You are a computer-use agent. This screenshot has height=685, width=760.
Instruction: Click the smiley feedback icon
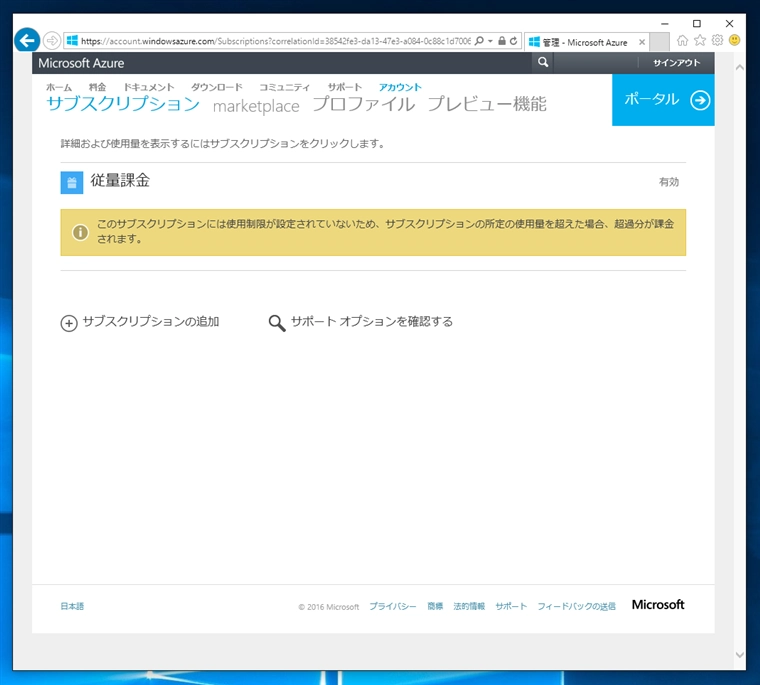[735, 40]
